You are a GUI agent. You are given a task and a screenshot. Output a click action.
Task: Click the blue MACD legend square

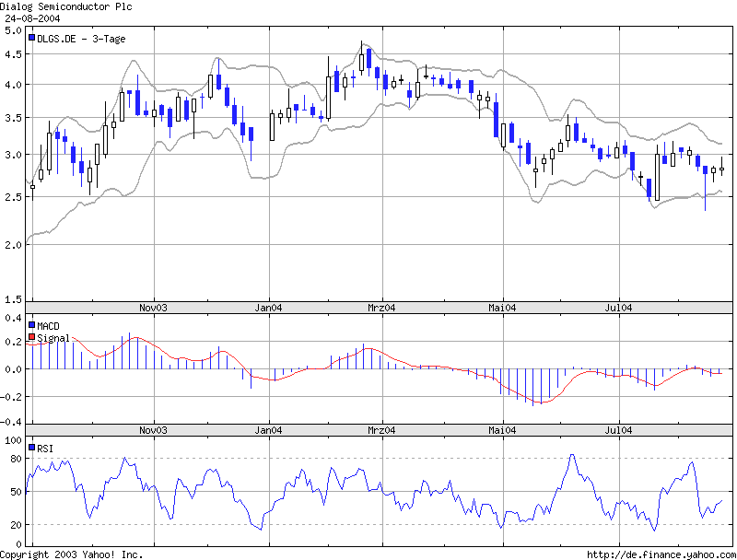point(32,326)
